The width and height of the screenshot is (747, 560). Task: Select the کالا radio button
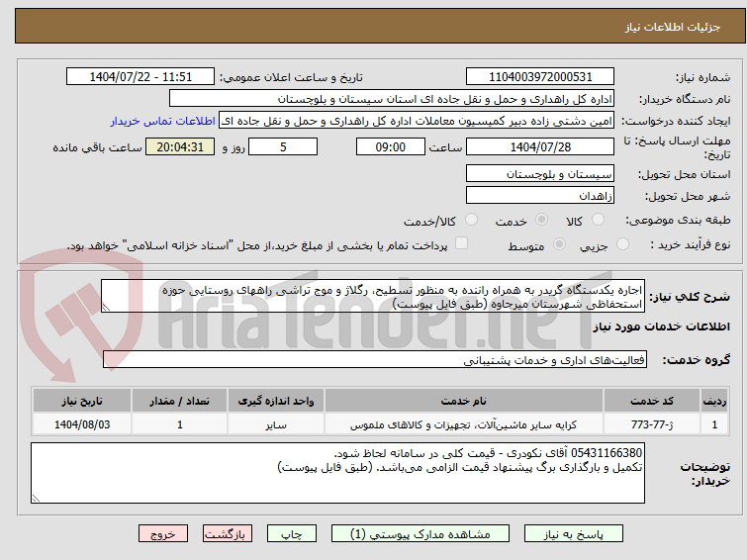(598, 220)
